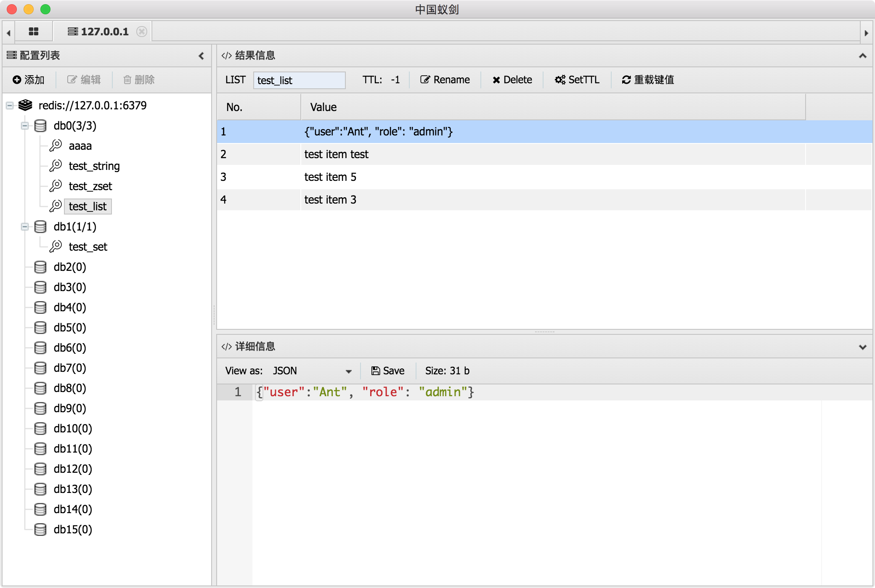
Task: Collapse the db1(1/1) node
Action: pos(25,227)
